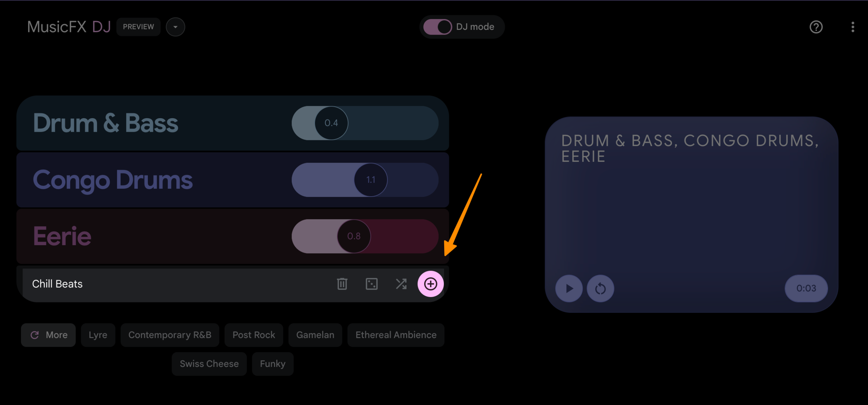The image size is (868, 405).
Task: Select the Ethereal Ambience chip
Action: click(396, 335)
